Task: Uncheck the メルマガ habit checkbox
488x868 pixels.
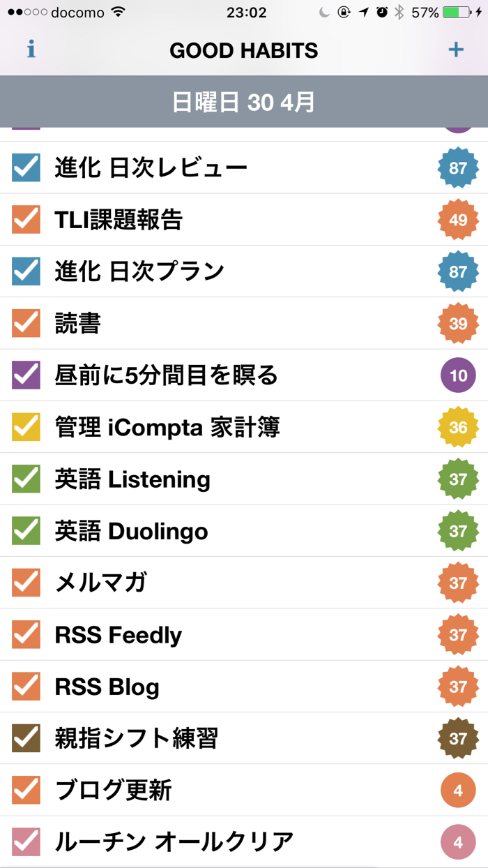Action: tap(26, 583)
